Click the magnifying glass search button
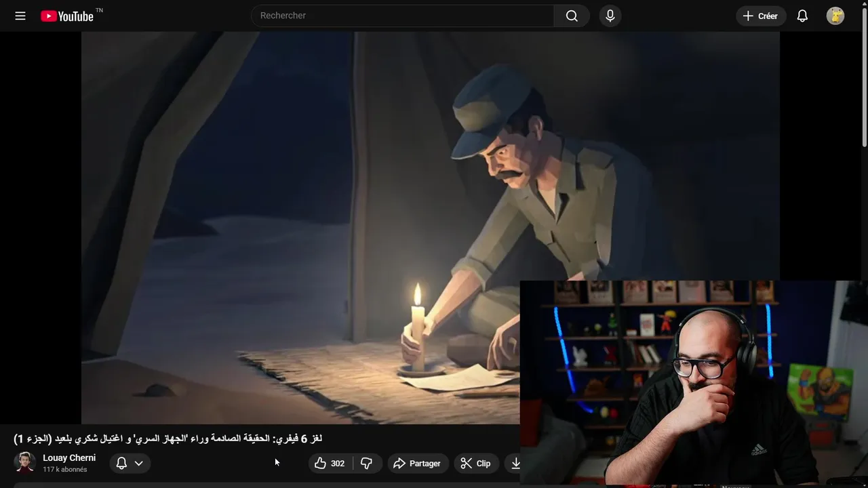 click(x=572, y=16)
